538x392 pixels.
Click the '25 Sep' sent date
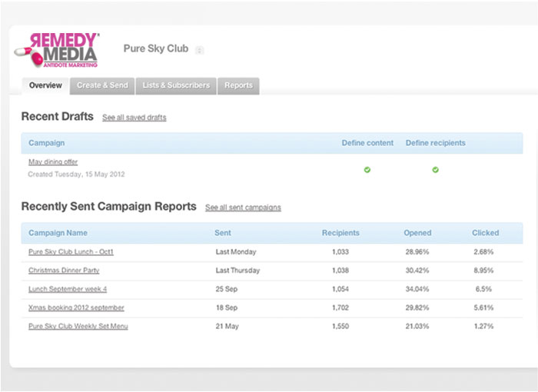pyautogui.click(x=227, y=289)
